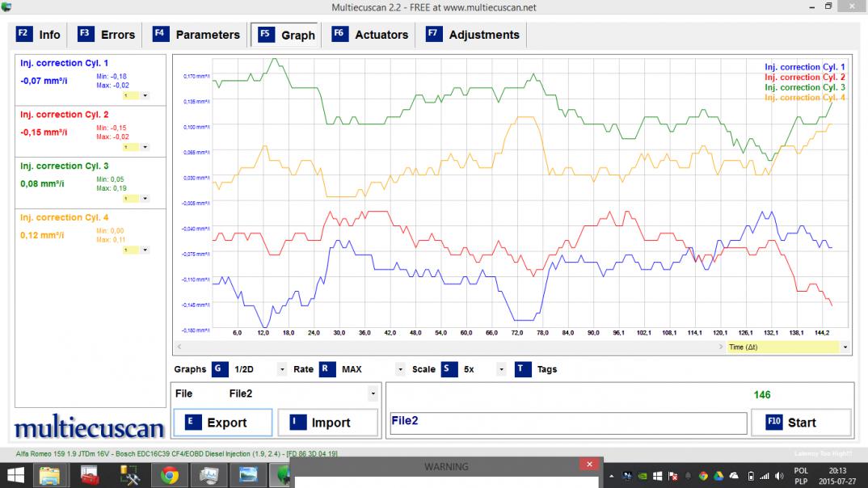Click legend entry Inj. correction Cyl. 1
868x488 pixels.
[805, 67]
